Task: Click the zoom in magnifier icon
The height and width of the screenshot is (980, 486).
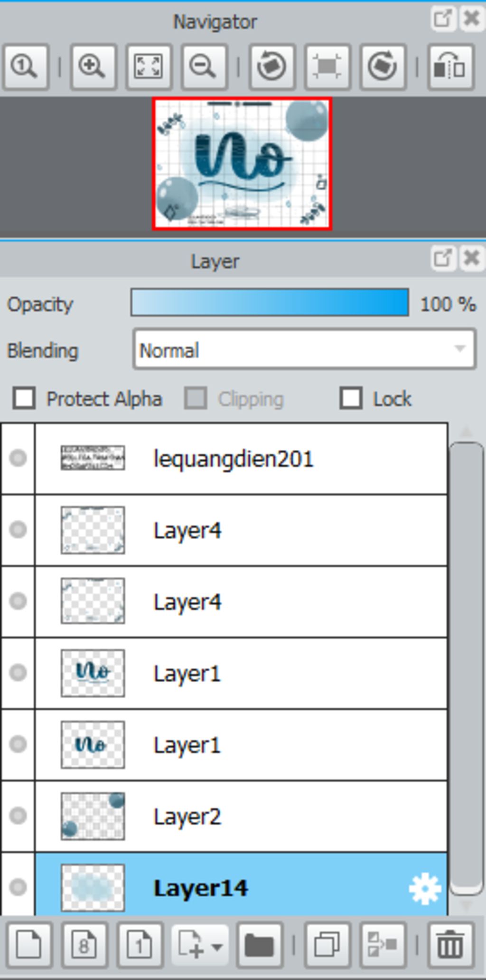Action: pos(93,67)
